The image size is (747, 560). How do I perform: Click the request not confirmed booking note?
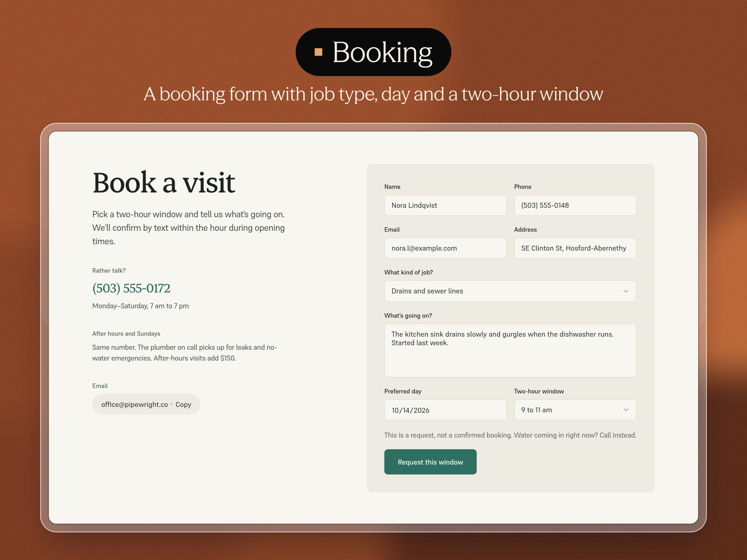510,435
